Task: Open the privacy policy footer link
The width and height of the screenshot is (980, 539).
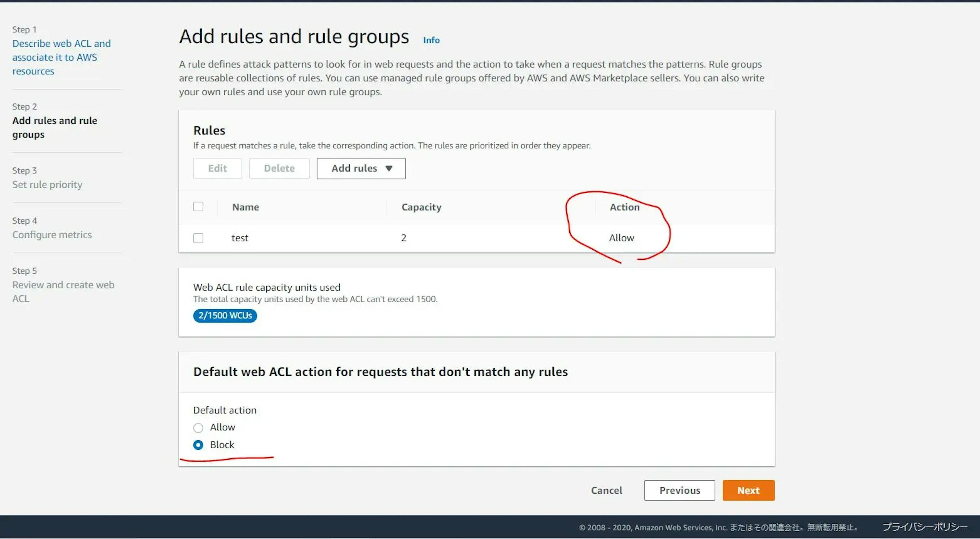Action: coord(924,527)
